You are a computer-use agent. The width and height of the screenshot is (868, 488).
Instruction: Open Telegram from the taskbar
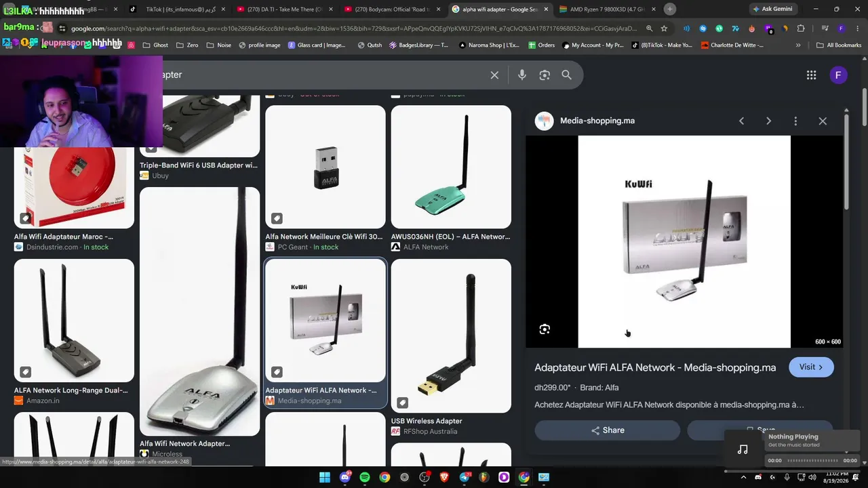465,477
